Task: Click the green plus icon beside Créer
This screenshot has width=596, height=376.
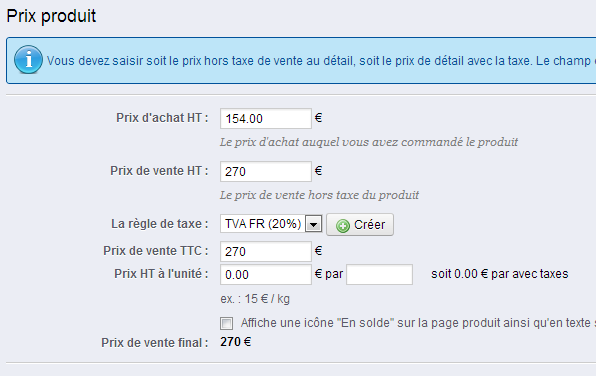Action: pos(342,226)
